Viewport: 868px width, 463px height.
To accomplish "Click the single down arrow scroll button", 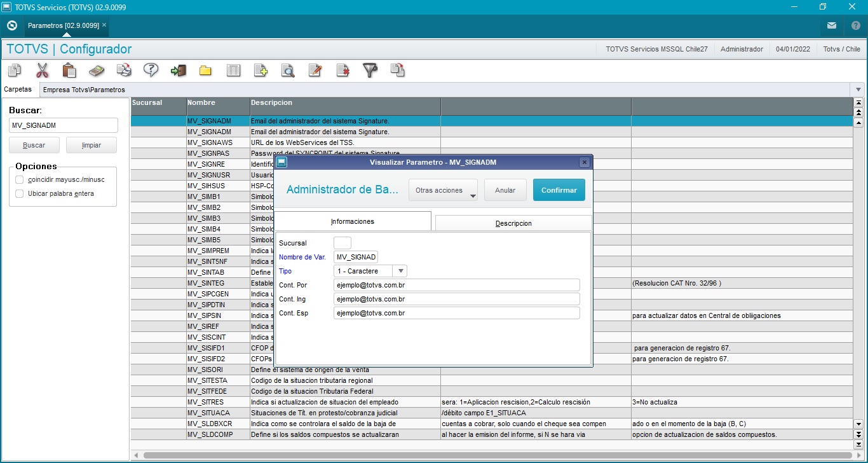I will (x=859, y=424).
